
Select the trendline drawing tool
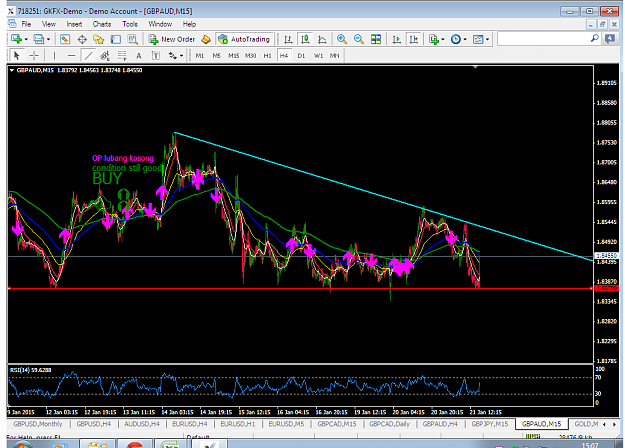point(88,55)
